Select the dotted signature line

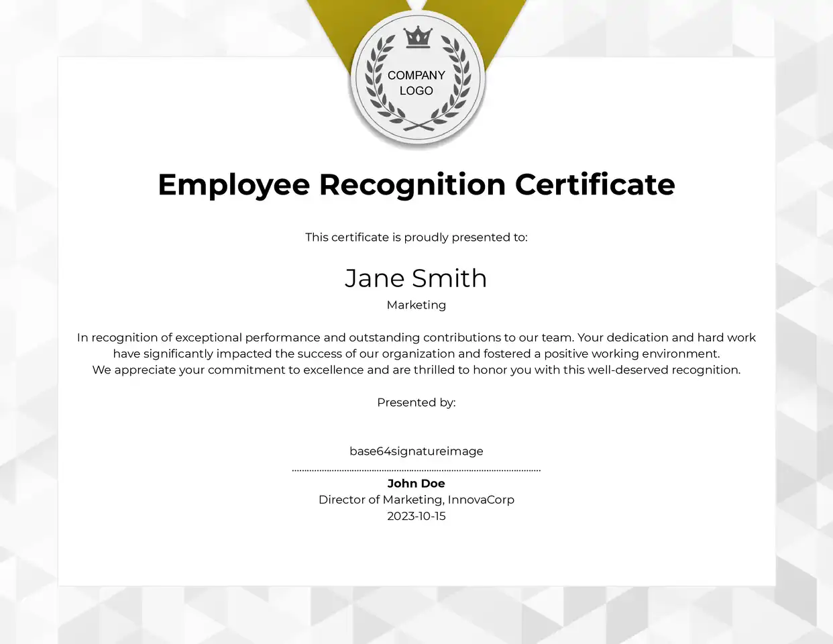pos(416,469)
